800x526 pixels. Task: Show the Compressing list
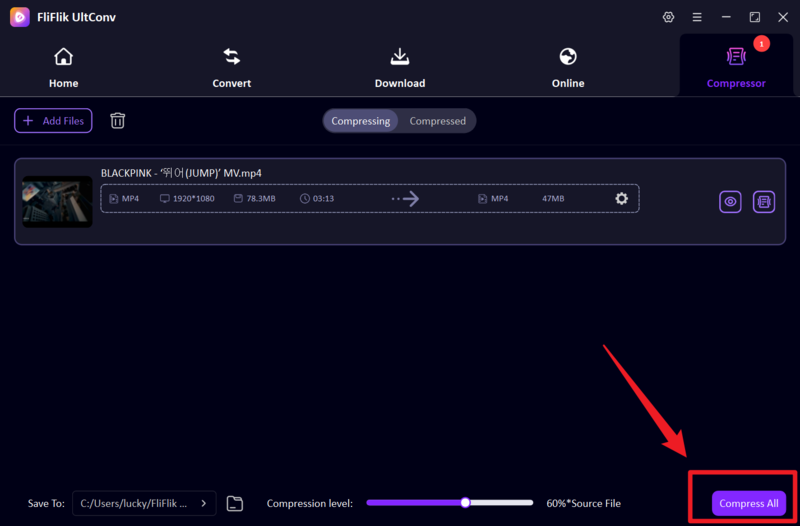click(360, 121)
